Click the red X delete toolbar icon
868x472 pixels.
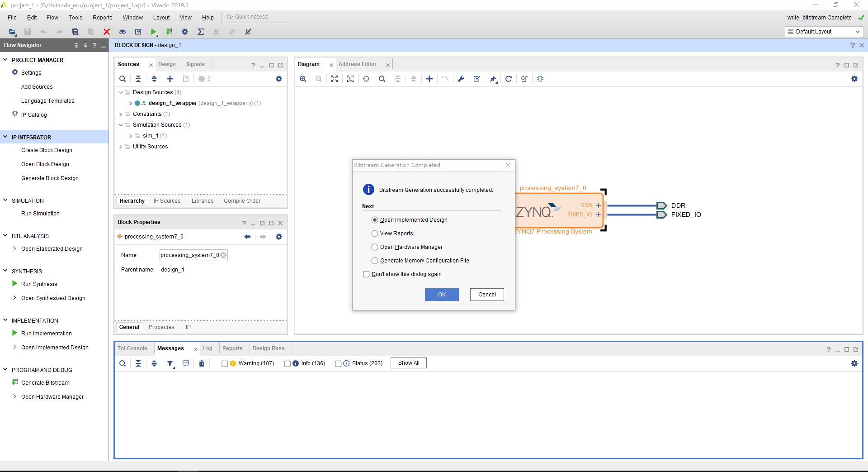(x=107, y=32)
